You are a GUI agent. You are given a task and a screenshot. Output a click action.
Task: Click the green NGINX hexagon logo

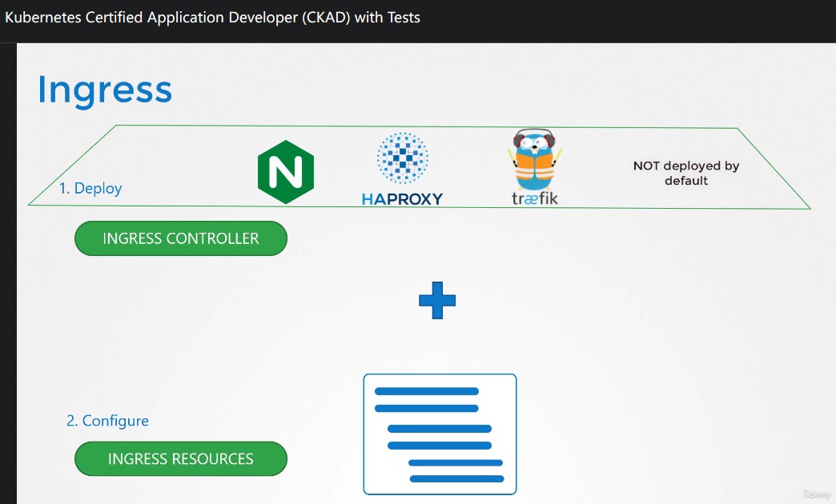(286, 172)
